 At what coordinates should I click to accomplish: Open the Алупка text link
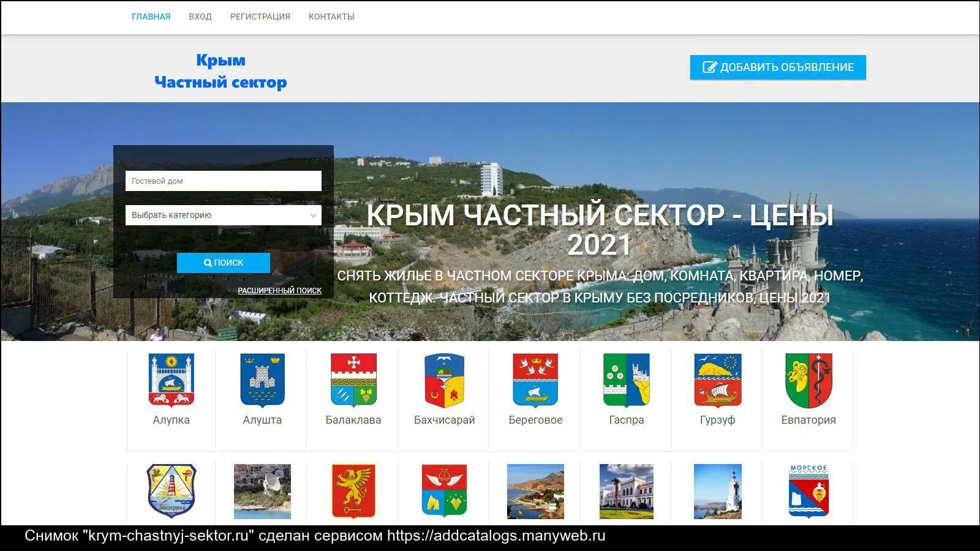171,420
